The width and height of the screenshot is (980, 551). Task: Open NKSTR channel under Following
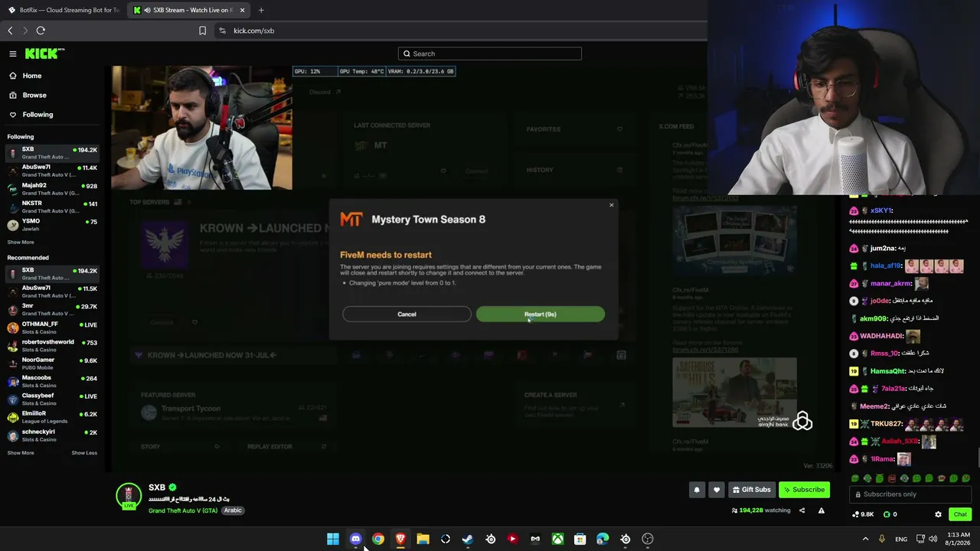click(52, 207)
